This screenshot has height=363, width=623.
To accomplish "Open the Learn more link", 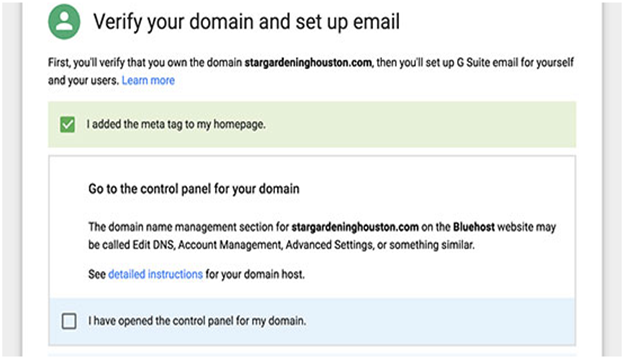I will point(148,80).
